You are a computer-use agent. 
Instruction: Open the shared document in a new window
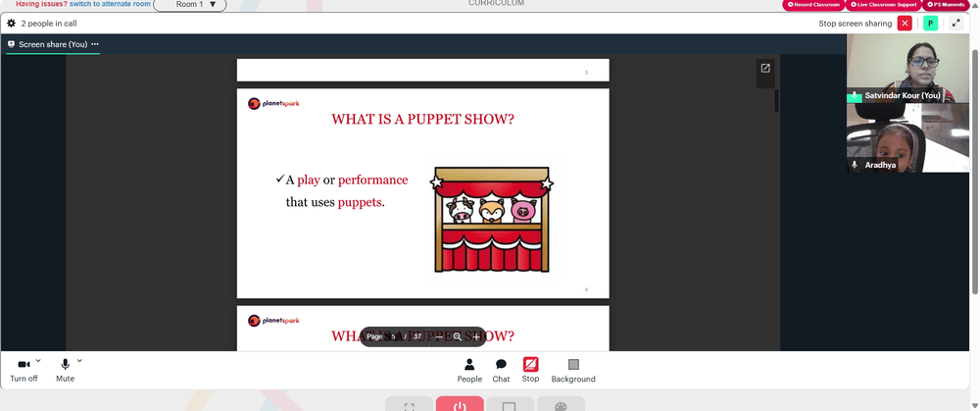click(765, 69)
